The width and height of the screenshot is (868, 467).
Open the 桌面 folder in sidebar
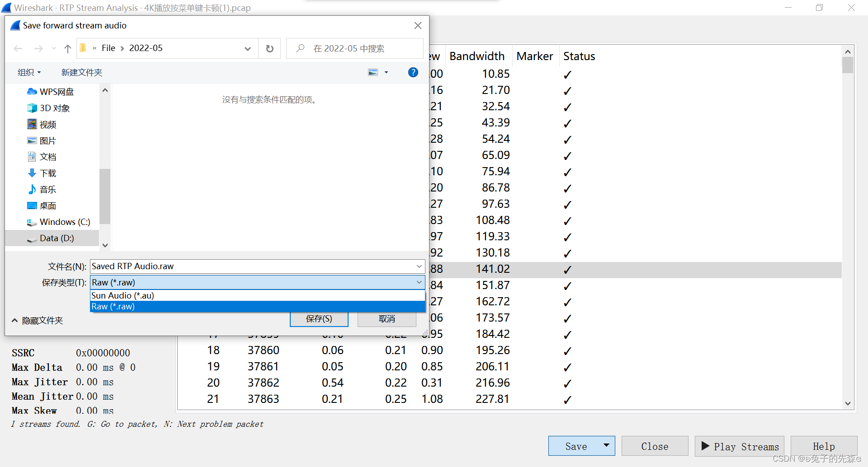(x=48, y=205)
